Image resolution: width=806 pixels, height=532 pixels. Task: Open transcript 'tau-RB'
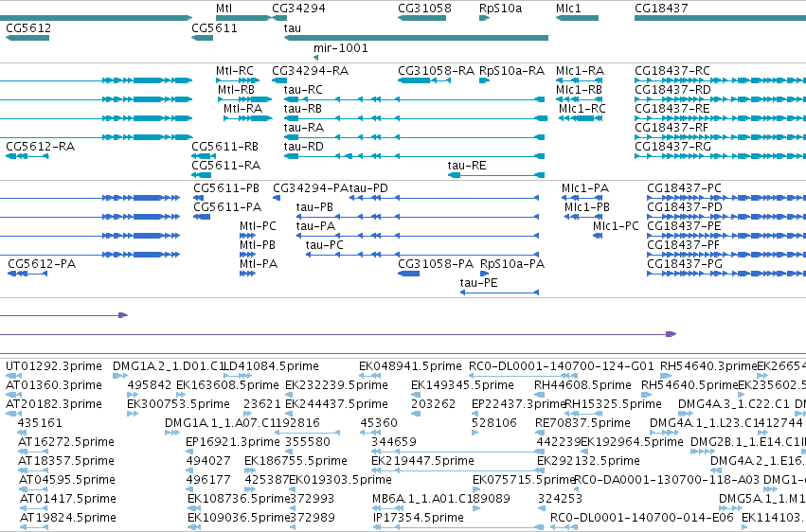(x=303, y=108)
